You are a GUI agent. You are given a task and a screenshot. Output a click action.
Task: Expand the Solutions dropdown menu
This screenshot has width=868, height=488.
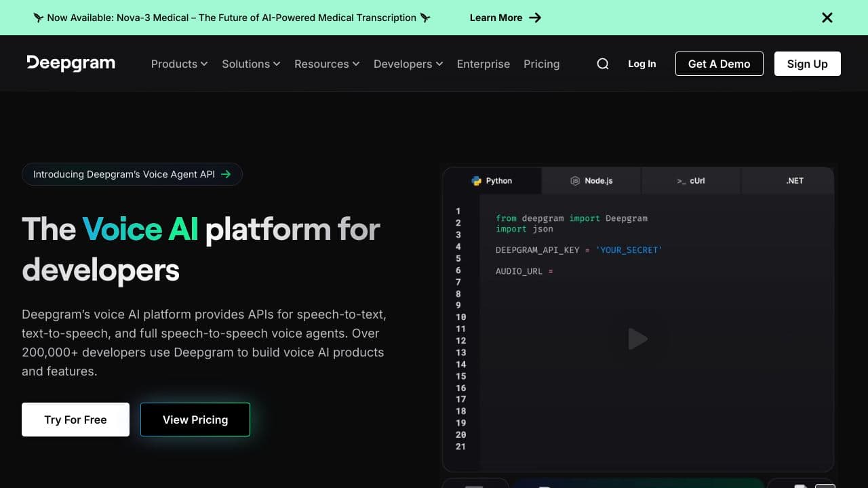coord(251,64)
